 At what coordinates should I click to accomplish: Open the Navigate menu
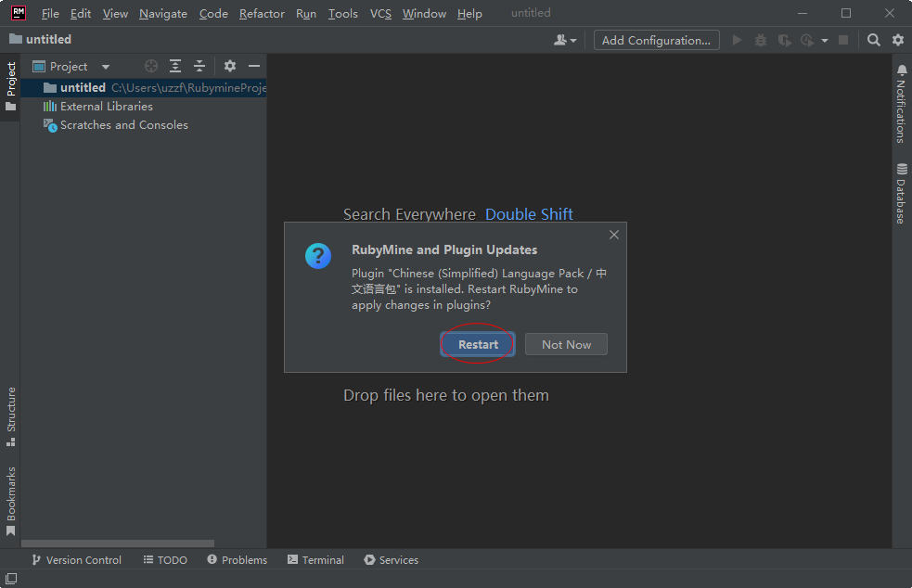coord(163,13)
